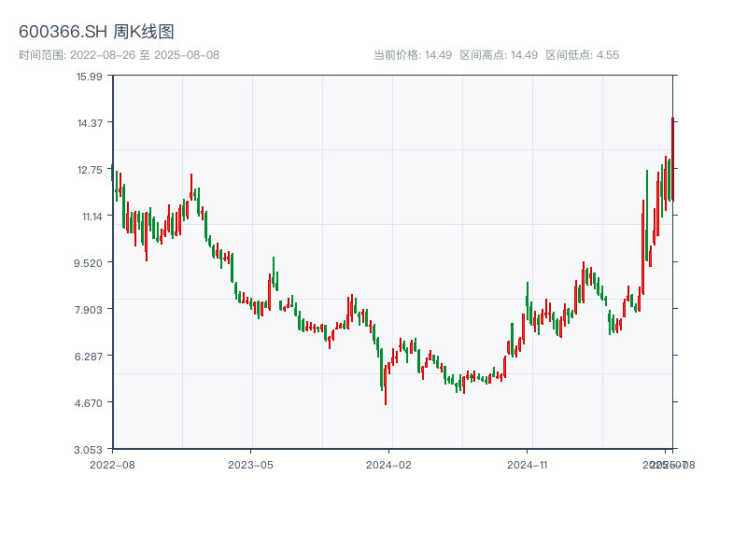Click the 2024-02 x-axis date label
Screen dimensions: 747x560
(389, 464)
